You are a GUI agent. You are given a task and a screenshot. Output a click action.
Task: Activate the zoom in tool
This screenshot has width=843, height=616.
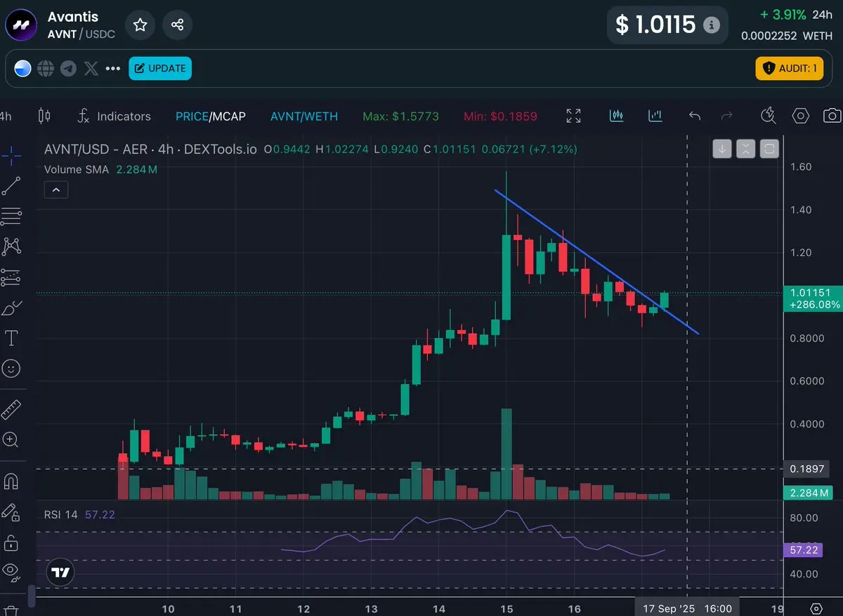11,440
